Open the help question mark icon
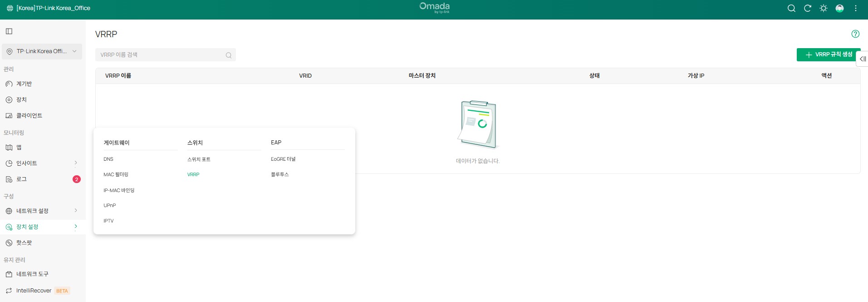This screenshot has height=302, width=868. tap(855, 34)
